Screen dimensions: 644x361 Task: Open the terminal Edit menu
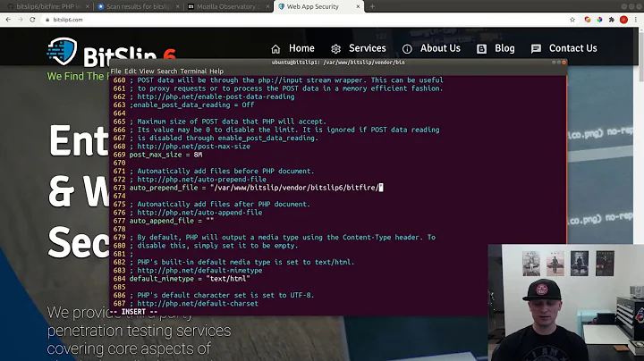coord(131,71)
